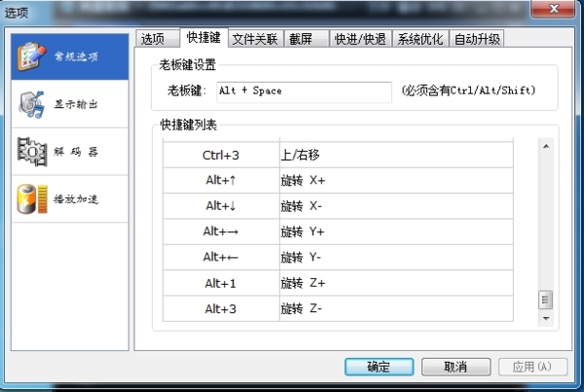Image resolution: width=584 pixels, height=392 pixels.
Task: Click the 解码器 sidebar label
Action: click(76, 152)
